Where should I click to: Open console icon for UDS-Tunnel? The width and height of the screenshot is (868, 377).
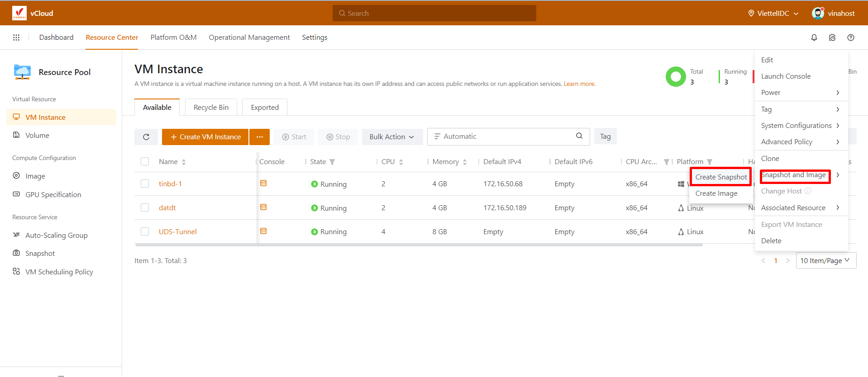point(263,231)
